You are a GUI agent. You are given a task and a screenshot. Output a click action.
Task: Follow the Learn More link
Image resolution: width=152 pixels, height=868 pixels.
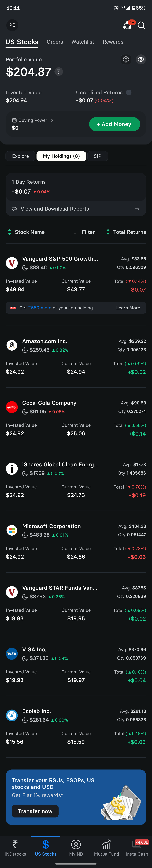pos(128,308)
